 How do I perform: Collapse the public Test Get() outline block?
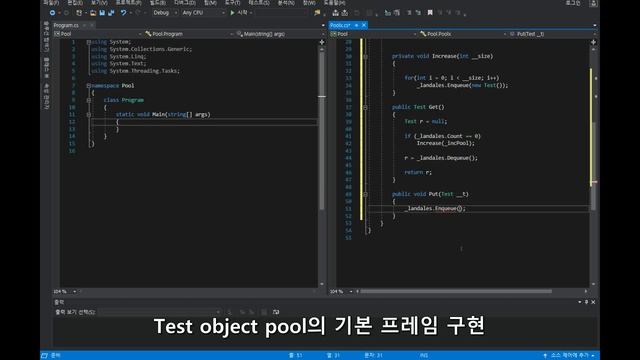(365, 107)
